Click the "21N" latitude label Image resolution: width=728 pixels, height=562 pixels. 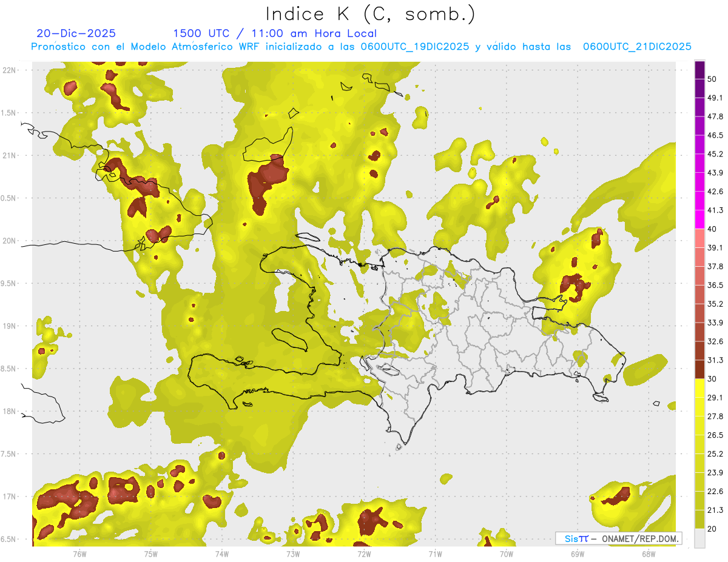click(x=10, y=155)
